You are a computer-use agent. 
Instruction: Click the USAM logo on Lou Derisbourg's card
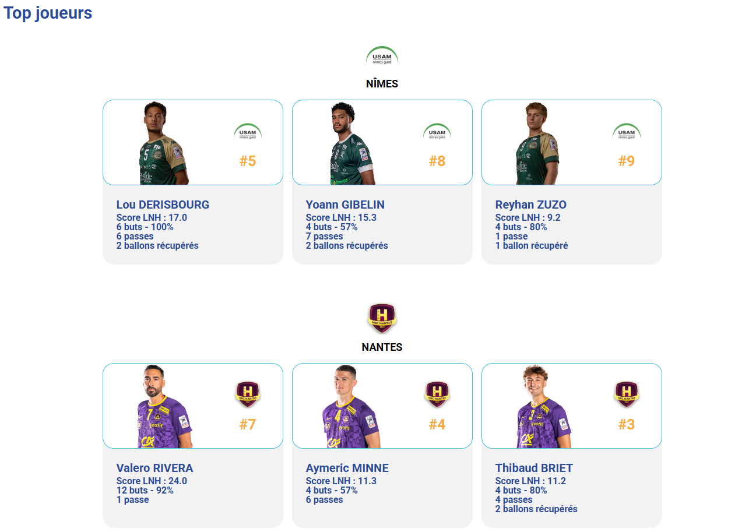click(x=248, y=132)
